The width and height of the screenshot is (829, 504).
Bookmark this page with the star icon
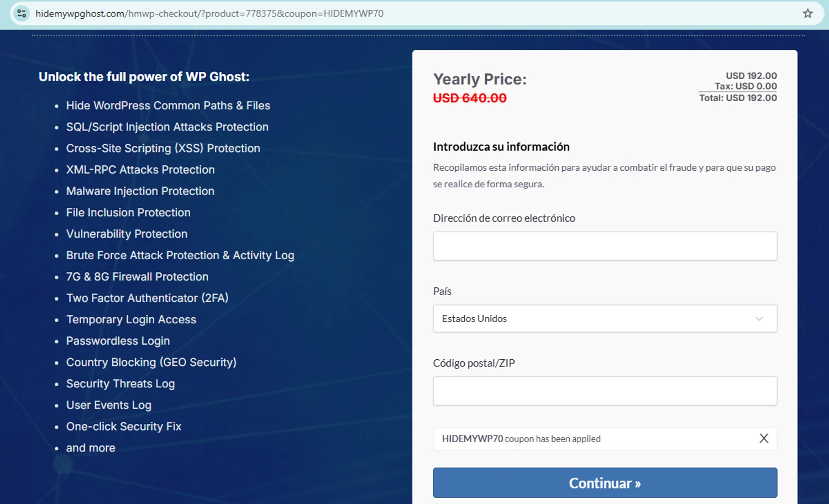807,13
